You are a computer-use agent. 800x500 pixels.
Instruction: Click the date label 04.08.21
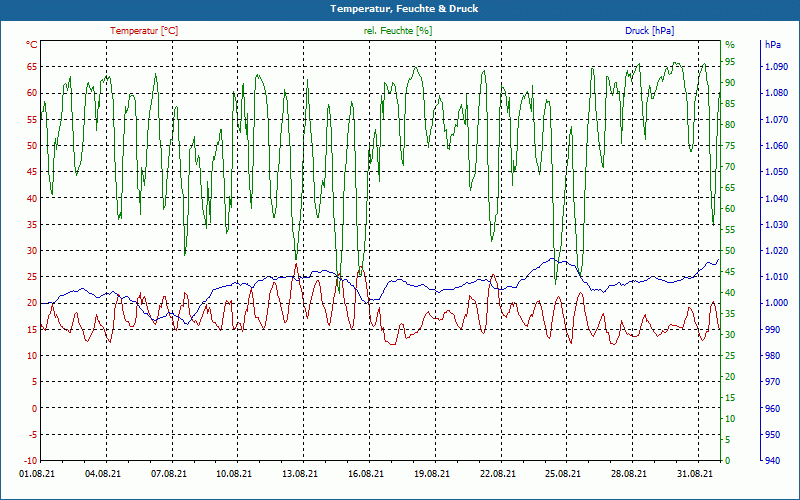103,473
